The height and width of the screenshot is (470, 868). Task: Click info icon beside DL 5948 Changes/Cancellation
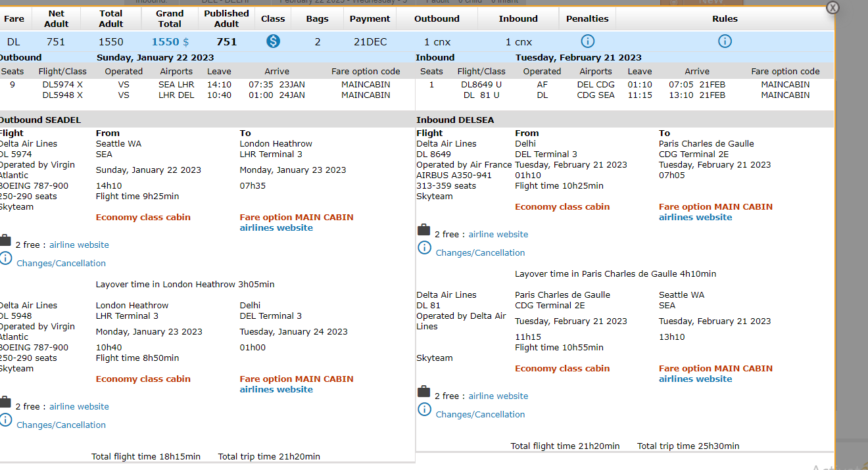5,420
